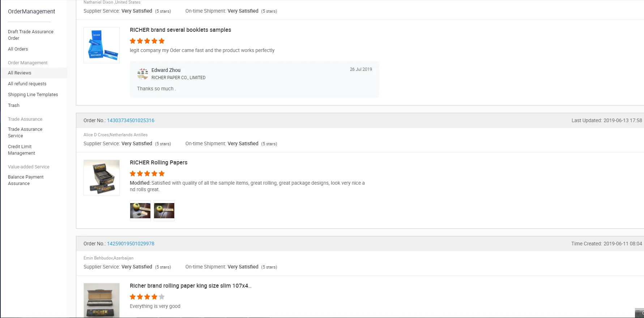The width and height of the screenshot is (644, 318).
Task: Click the RICHER Rolling Papers product title
Action: point(158,163)
